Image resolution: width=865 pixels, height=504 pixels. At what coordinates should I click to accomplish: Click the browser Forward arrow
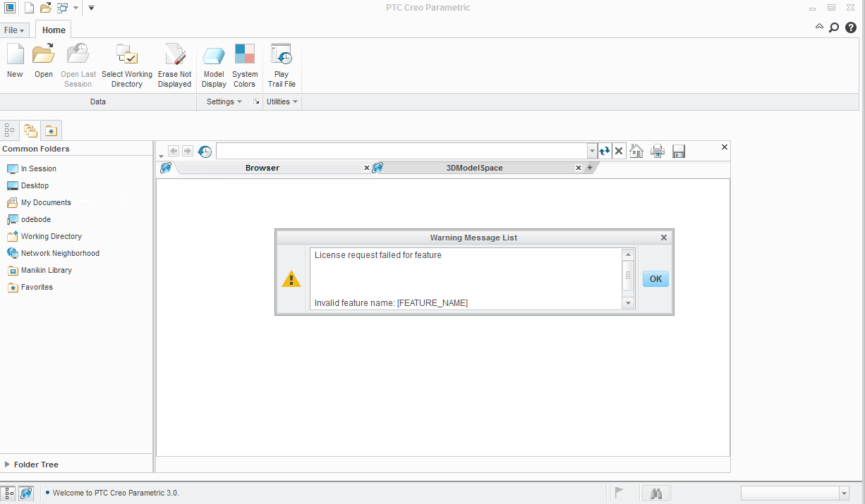coord(188,151)
